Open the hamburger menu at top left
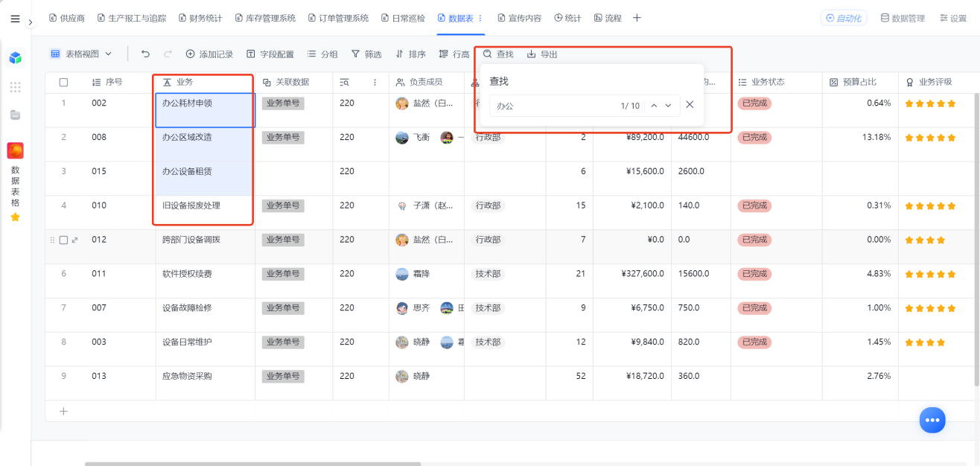 tap(15, 19)
